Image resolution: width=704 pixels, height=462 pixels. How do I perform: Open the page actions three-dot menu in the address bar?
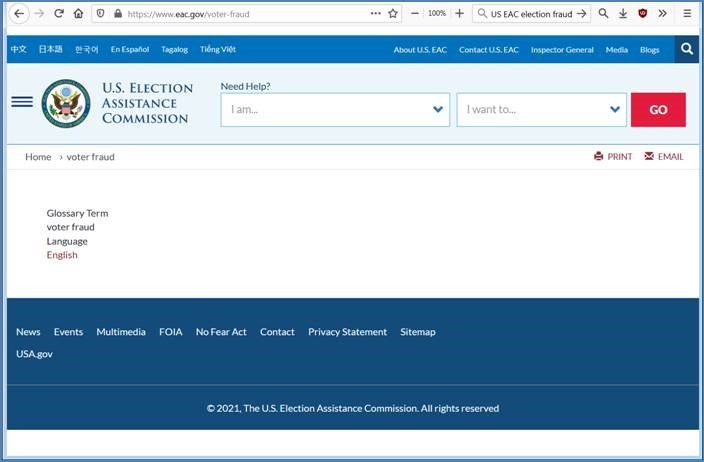[x=375, y=14]
